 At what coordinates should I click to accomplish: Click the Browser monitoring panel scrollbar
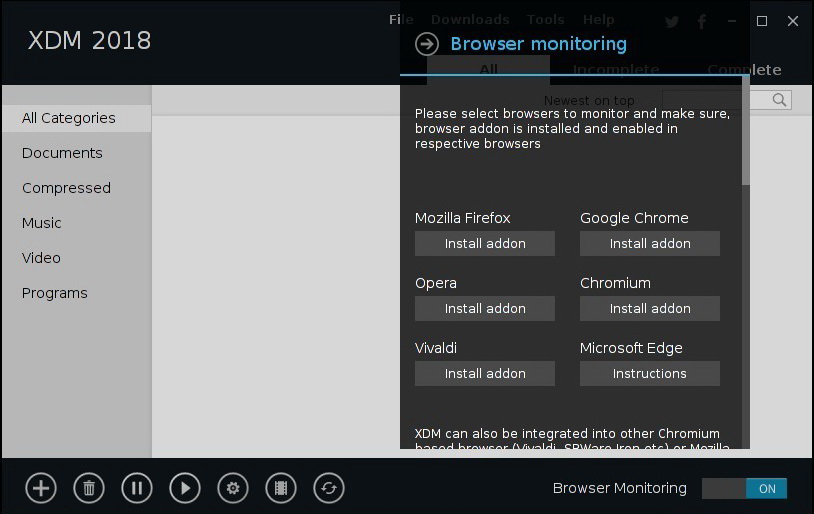[x=746, y=130]
